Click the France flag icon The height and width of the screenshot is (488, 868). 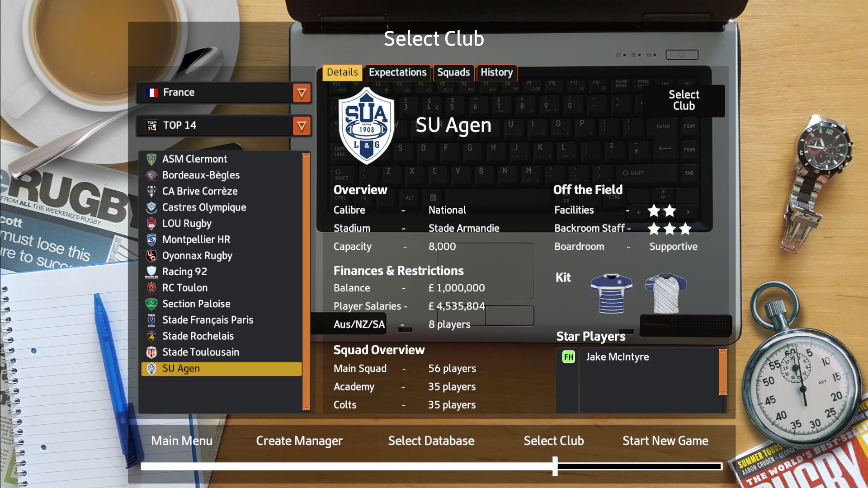click(152, 92)
